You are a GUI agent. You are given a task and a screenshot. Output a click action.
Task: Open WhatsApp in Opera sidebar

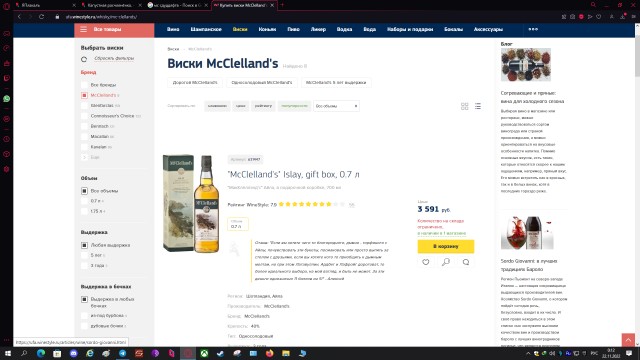click(x=7, y=99)
